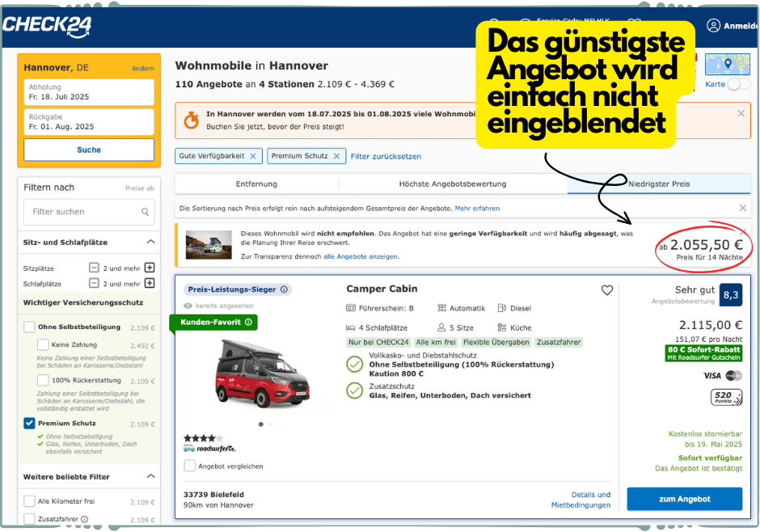Dismiss the sorting notice with X
The image size is (760, 532).
(x=742, y=208)
